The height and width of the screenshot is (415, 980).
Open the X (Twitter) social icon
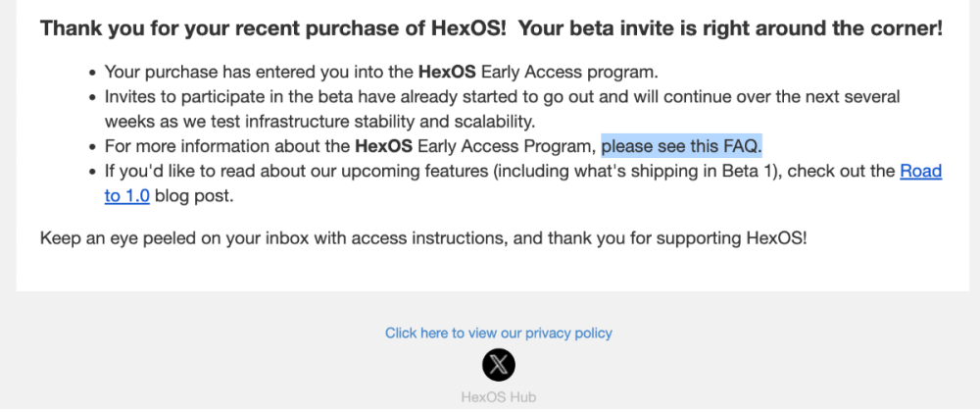click(x=499, y=365)
